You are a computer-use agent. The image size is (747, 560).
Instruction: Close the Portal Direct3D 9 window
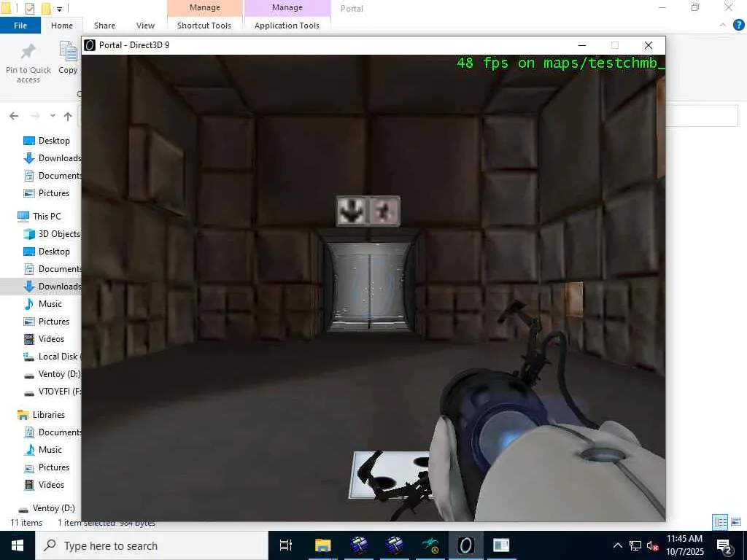pos(649,45)
